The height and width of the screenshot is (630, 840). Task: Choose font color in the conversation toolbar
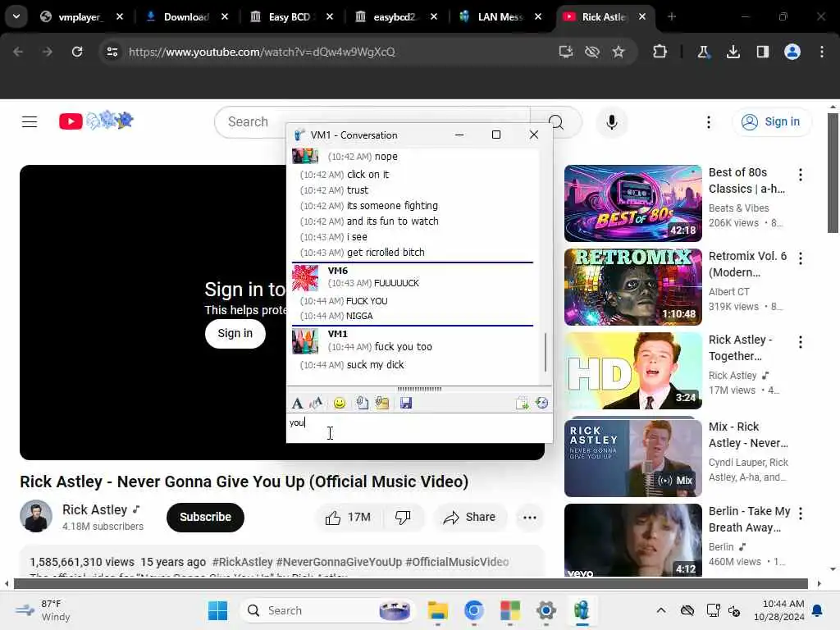click(316, 403)
